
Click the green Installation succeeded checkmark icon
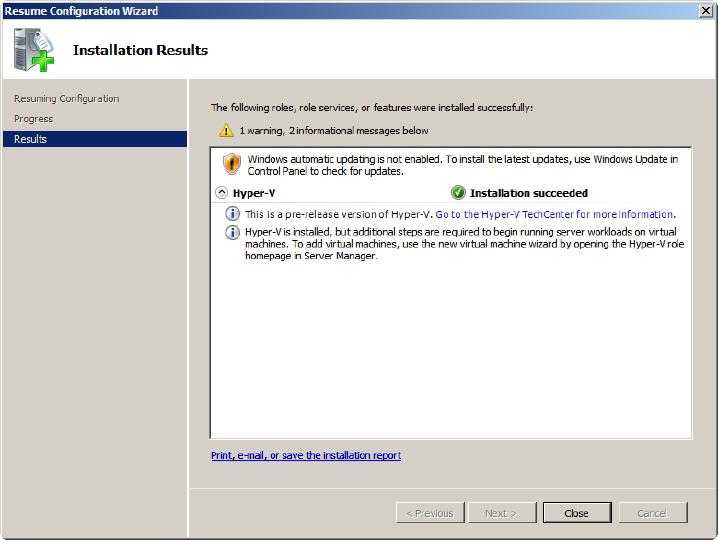coord(458,193)
